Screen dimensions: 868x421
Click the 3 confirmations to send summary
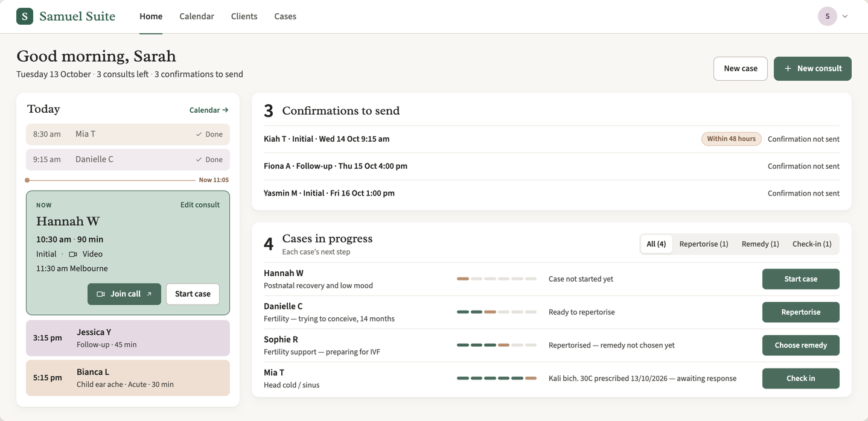click(199, 75)
